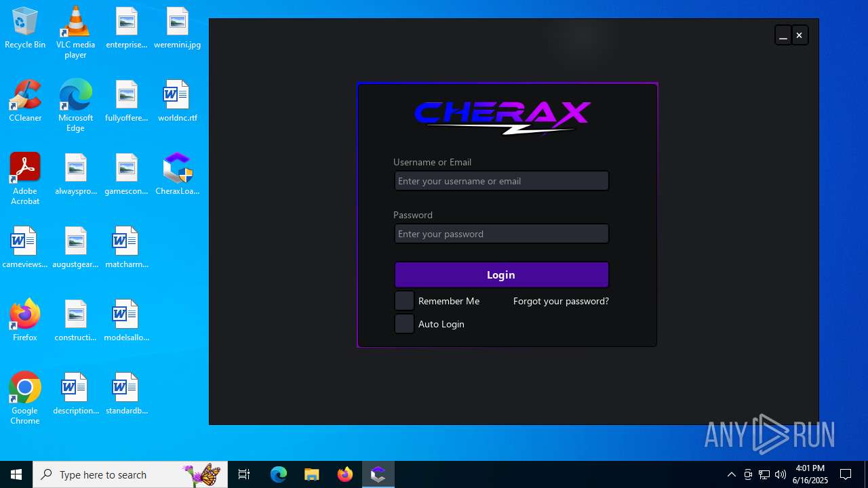
Task: Open the volume control tray icon
Action: [781, 474]
